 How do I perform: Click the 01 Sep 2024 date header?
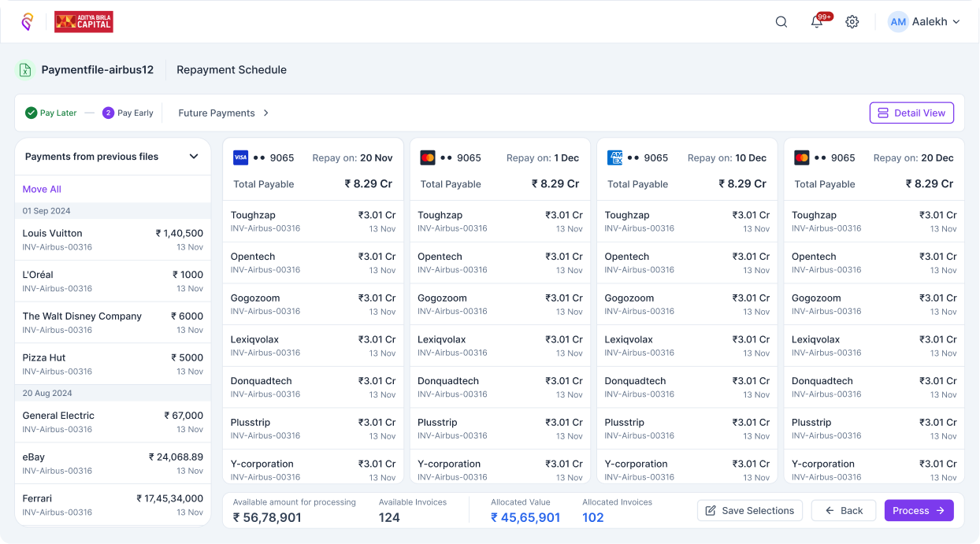113,211
